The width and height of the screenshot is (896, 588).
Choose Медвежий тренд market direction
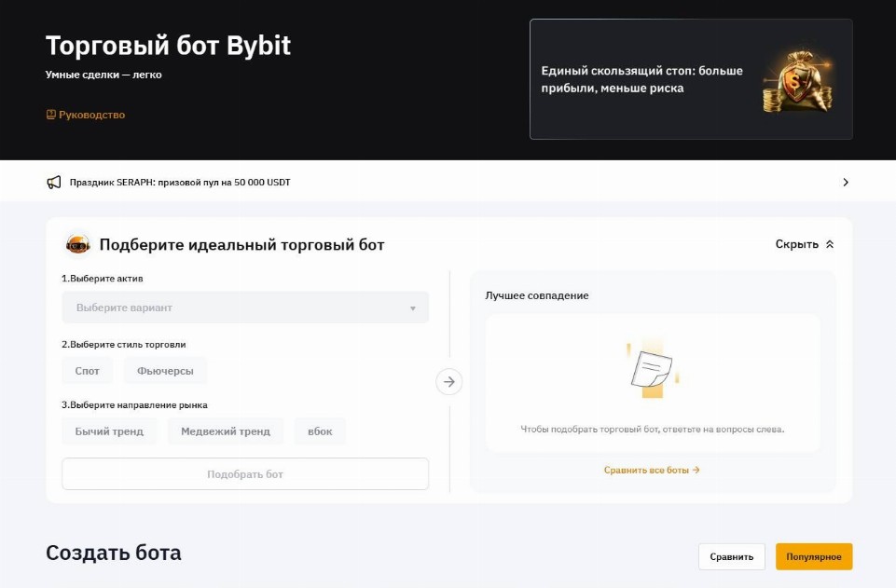click(x=226, y=431)
